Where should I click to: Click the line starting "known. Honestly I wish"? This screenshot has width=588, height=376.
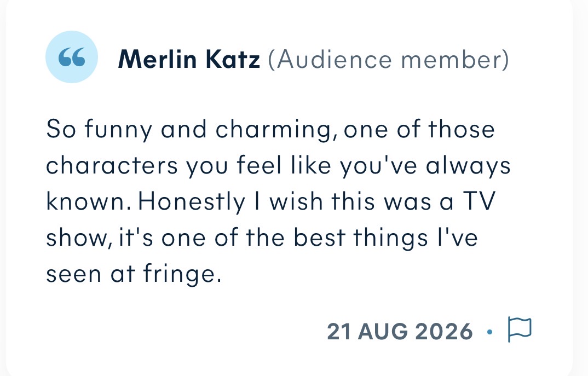click(271, 202)
